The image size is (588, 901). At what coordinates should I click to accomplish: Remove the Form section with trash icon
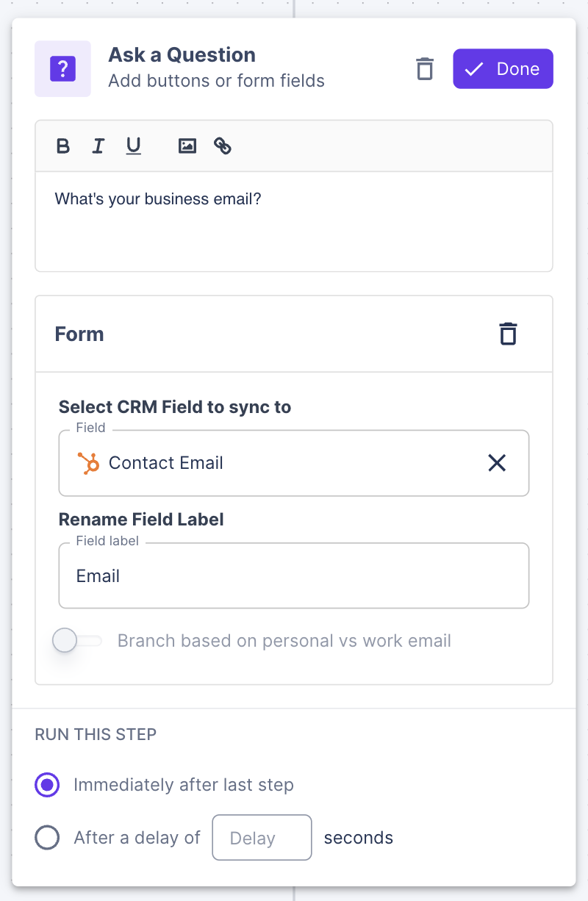tap(508, 334)
